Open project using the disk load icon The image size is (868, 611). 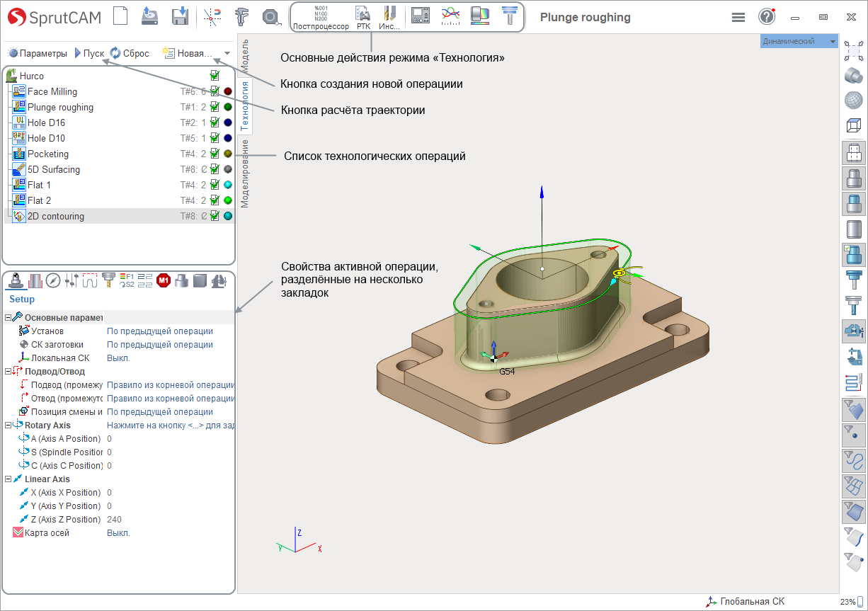149,16
